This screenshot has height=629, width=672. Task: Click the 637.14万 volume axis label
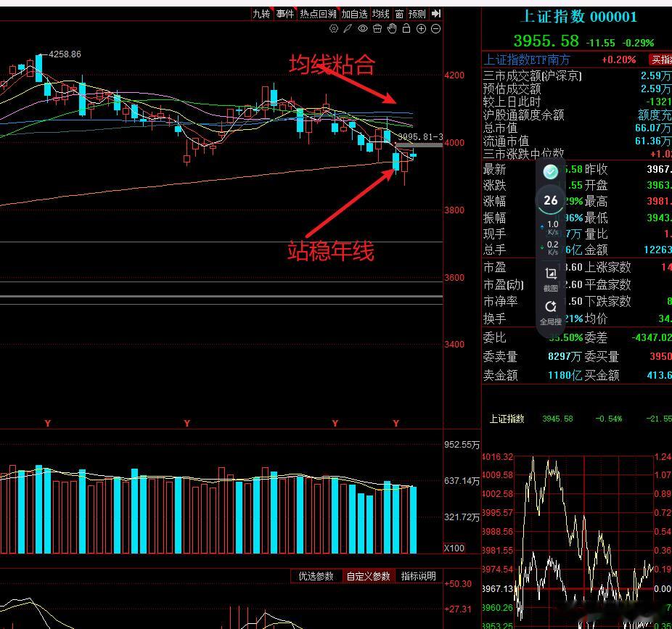click(462, 481)
